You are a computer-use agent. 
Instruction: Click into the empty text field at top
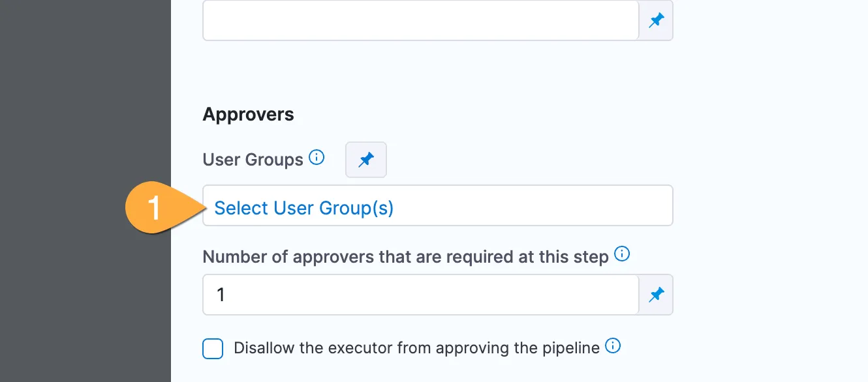point(420,21)
